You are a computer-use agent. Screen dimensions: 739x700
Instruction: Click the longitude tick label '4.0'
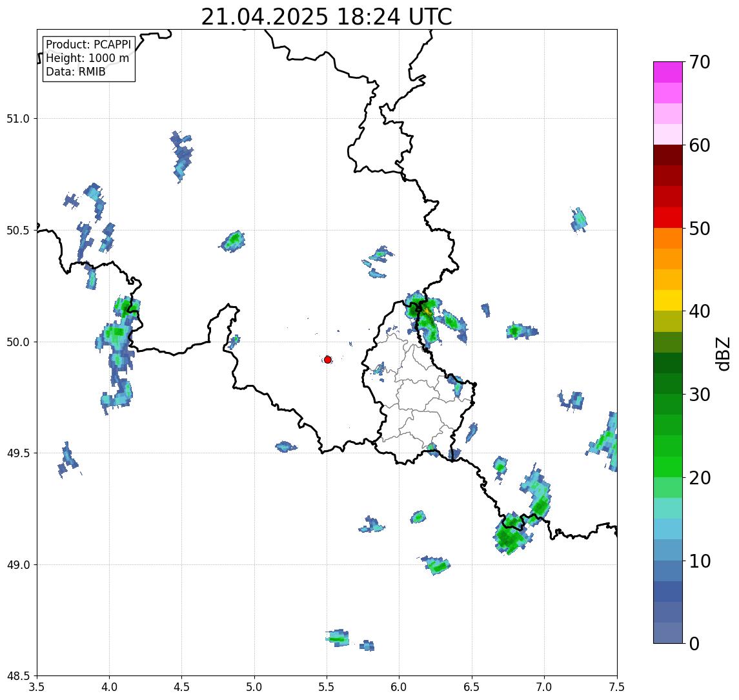point(109,687)
